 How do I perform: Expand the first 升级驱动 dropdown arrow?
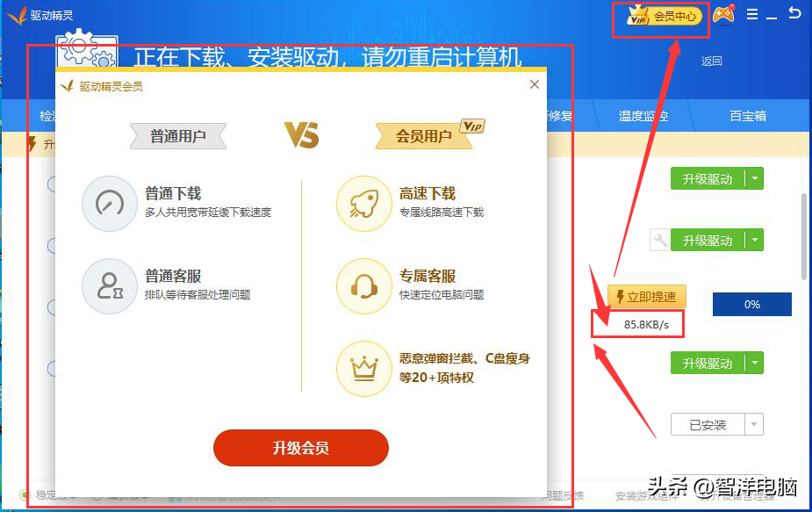[755, 179]
